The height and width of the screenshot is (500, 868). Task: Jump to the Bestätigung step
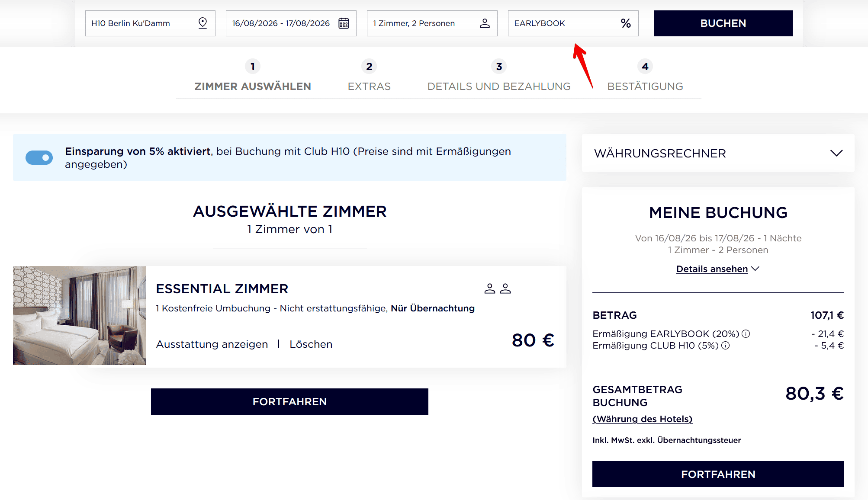[645, 86]
